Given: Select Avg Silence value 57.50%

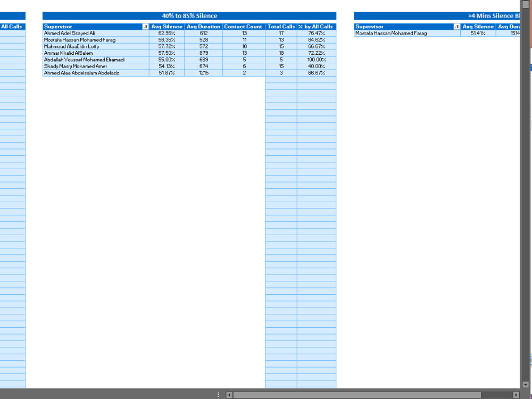Looking at the screenshot, I should (x=167, y=53).
